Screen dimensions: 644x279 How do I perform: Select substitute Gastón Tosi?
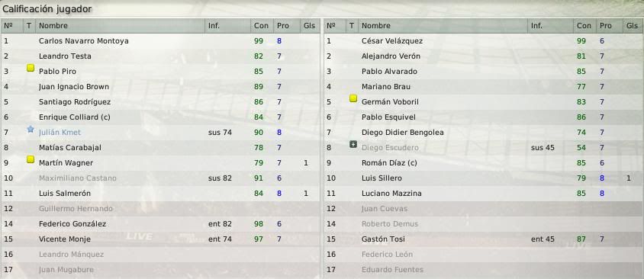(484, 239)
